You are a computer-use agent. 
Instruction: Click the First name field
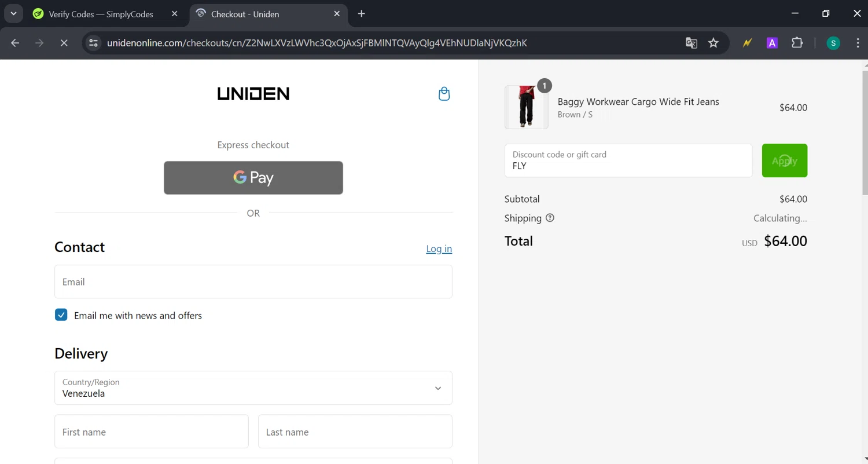click(x=152, y=432)
